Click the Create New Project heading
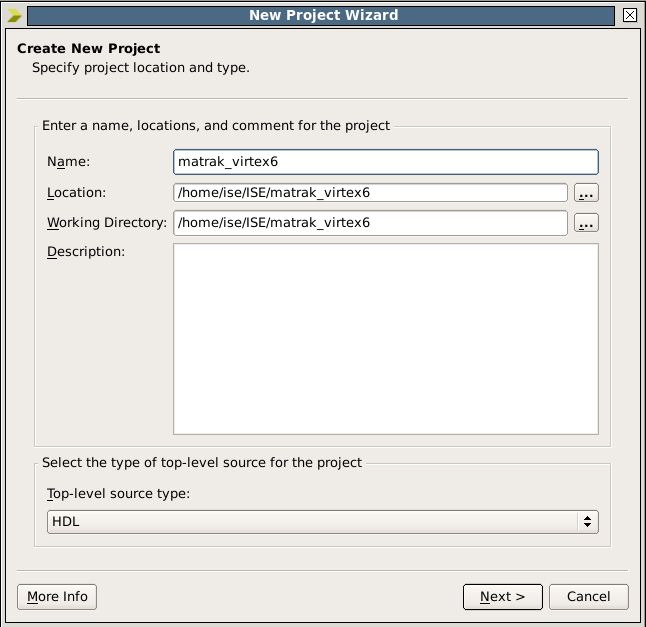 [89, 48]
